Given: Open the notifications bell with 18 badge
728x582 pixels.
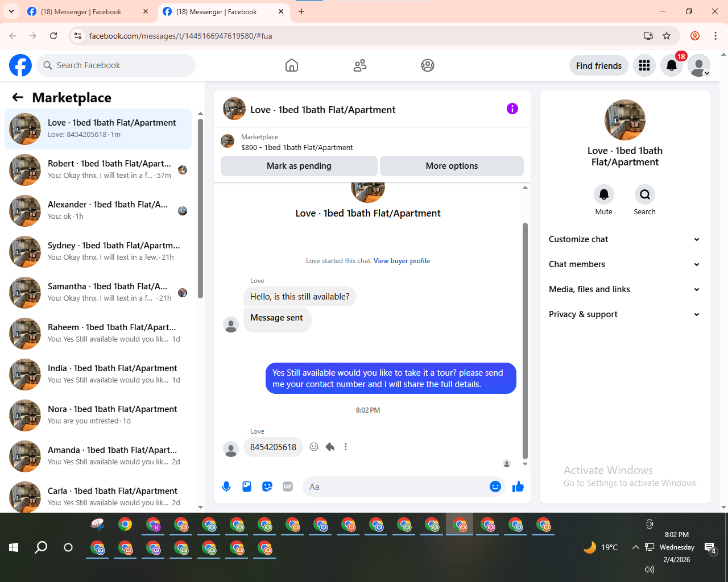Looking at the screenshot, I should (672, 65).
